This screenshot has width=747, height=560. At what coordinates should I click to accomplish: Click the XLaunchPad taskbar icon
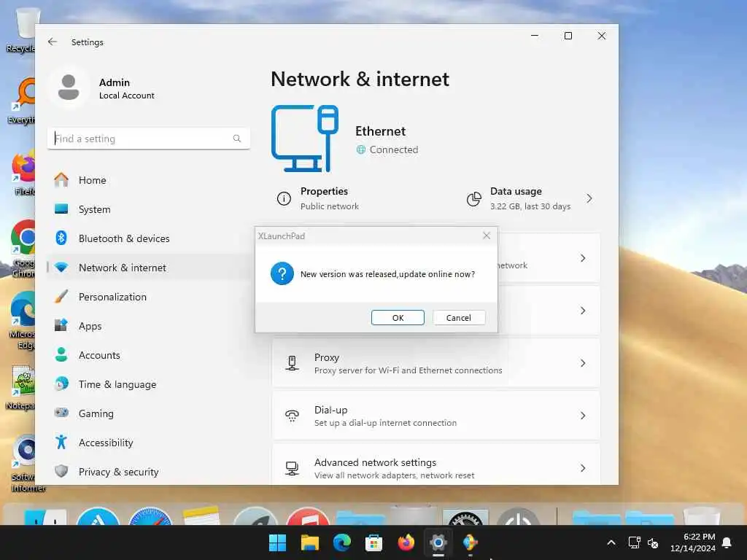tap(471, 542)
